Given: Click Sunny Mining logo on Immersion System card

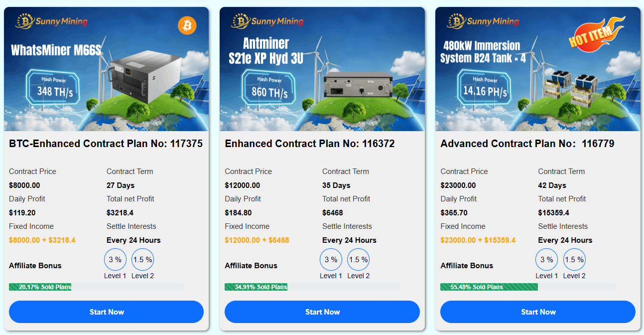Looking at the screenshot, I should tap(483, 21).
